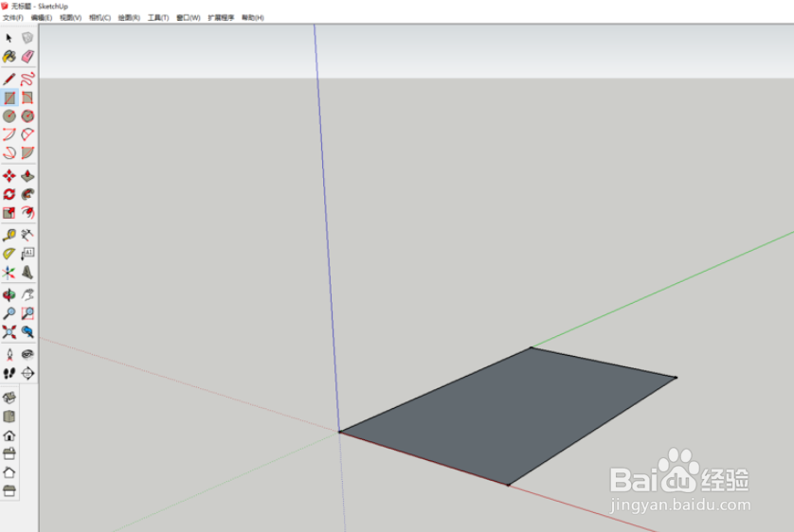Select the Polygon tool
This screenshot has width=794, height=532.
[27, 115]
